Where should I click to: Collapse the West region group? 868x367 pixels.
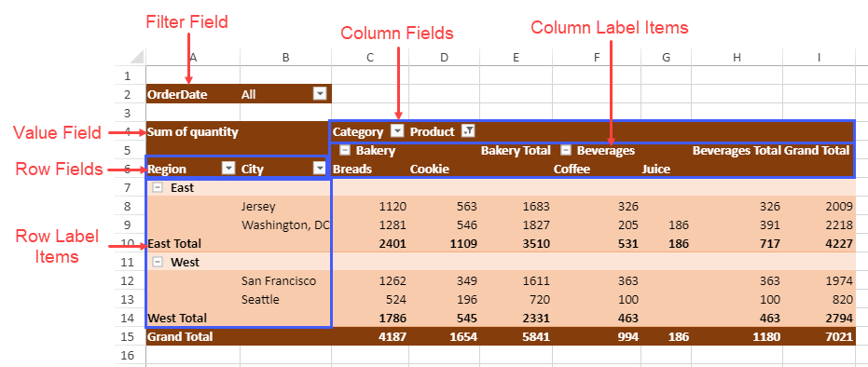[x=158, y=262]
